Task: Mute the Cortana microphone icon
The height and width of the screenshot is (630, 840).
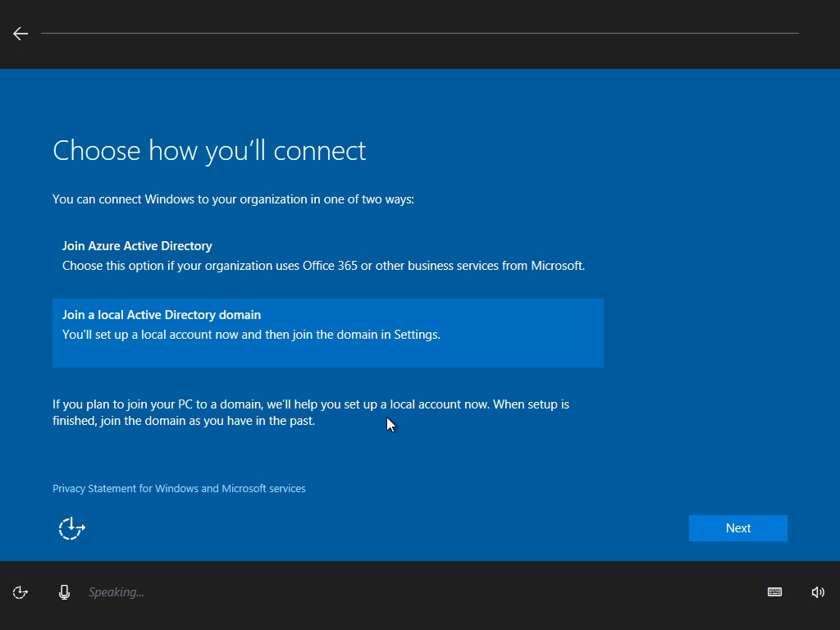Action: coord(64,592)
